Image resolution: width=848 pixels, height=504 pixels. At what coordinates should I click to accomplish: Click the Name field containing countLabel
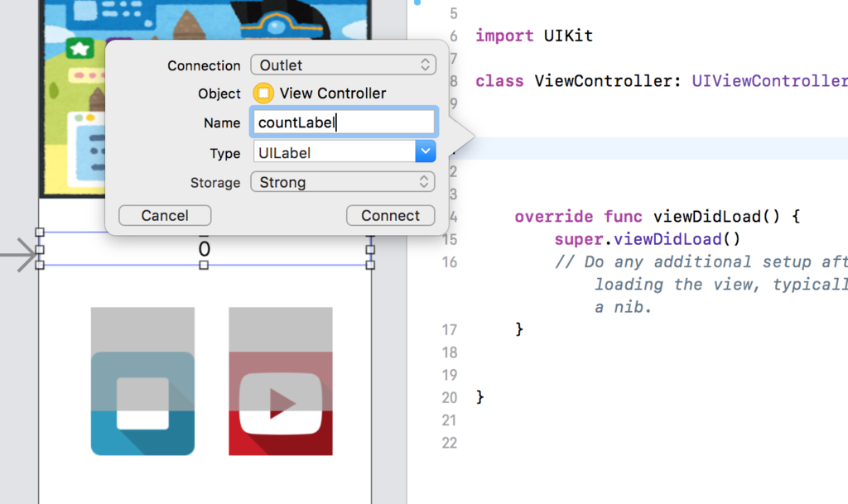coord(344,122)
